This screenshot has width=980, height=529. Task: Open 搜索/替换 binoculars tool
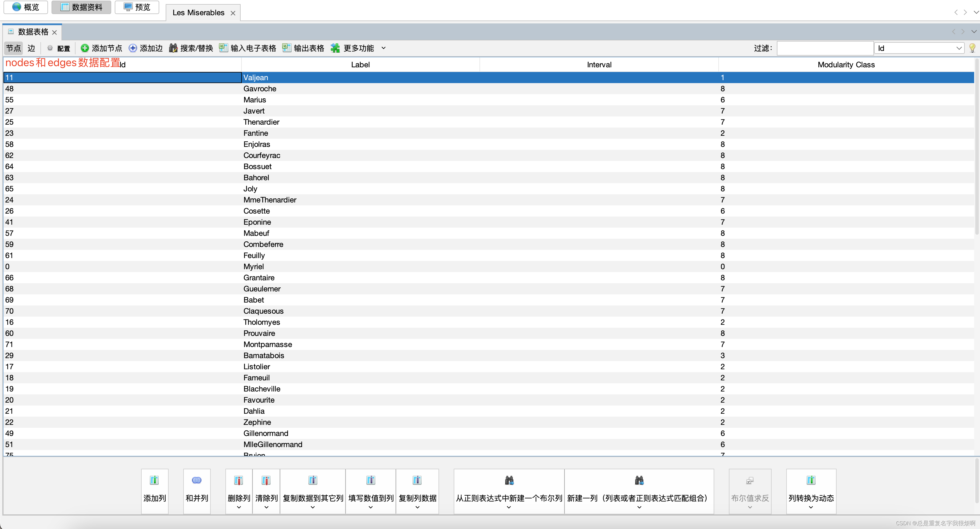tap(174, 48)
